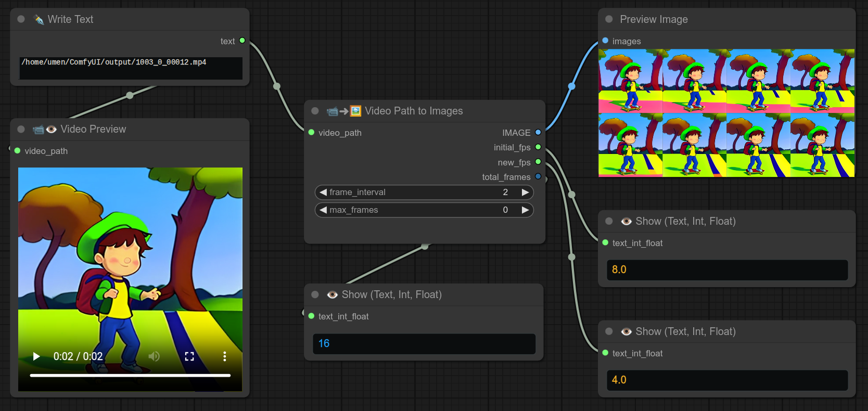Screen dimensions: 868x411
Task: Select the preview image thumbnail grid
Action: point(726,113)
